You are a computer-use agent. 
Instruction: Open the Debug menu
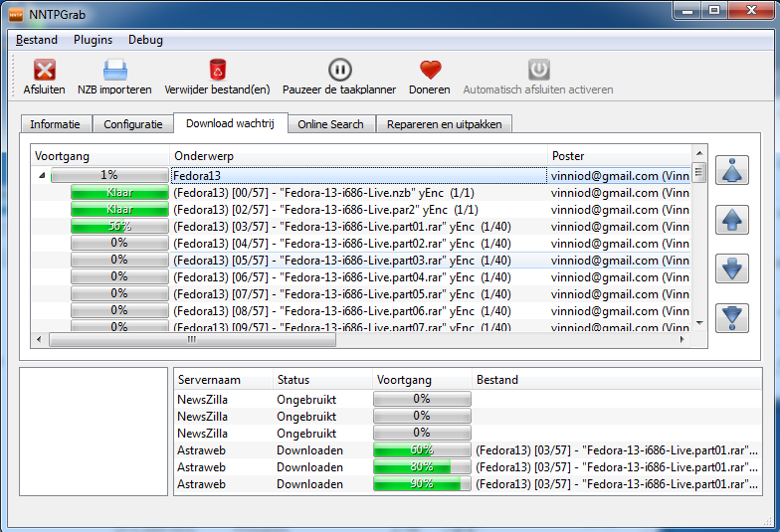[145, 40]
